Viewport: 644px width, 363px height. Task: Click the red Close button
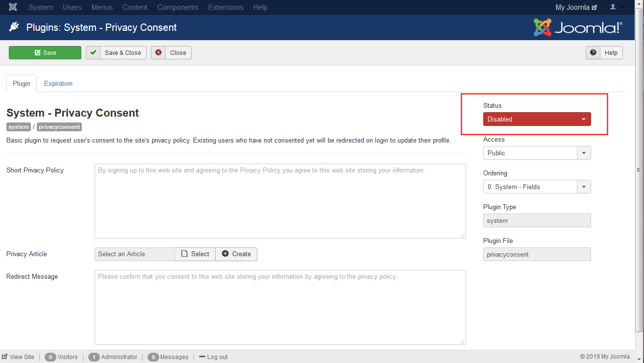coord(171,53)
